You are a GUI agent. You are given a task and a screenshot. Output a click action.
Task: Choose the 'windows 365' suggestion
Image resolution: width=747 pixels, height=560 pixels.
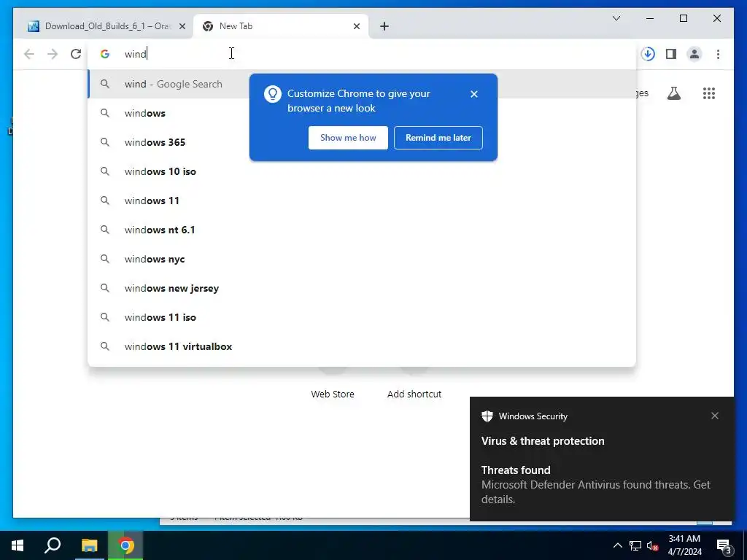pos(362,142)
